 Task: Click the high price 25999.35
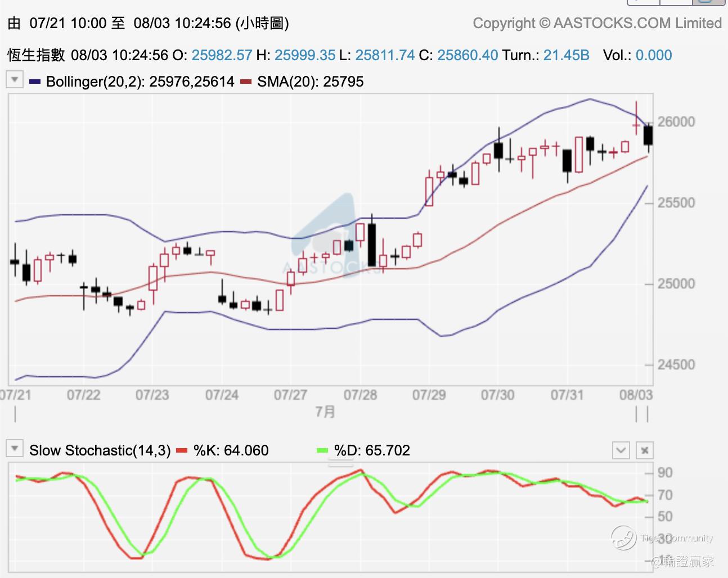pos(305,55)
